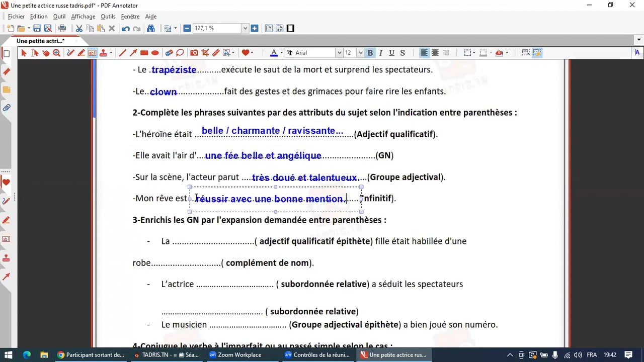Open the Arial font name dropdown
The image size is (644, 362).
click(339, 53)
